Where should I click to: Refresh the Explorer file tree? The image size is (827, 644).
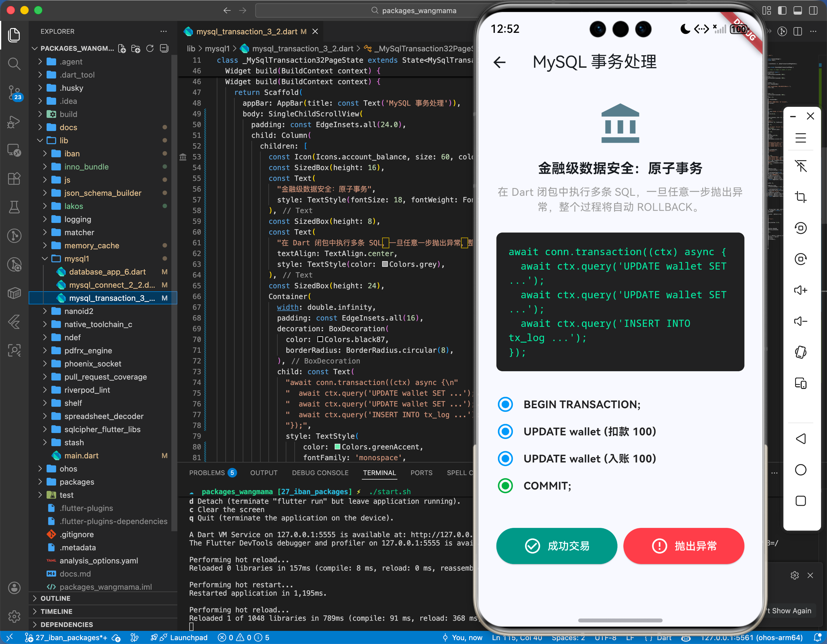tap(150, 48)
